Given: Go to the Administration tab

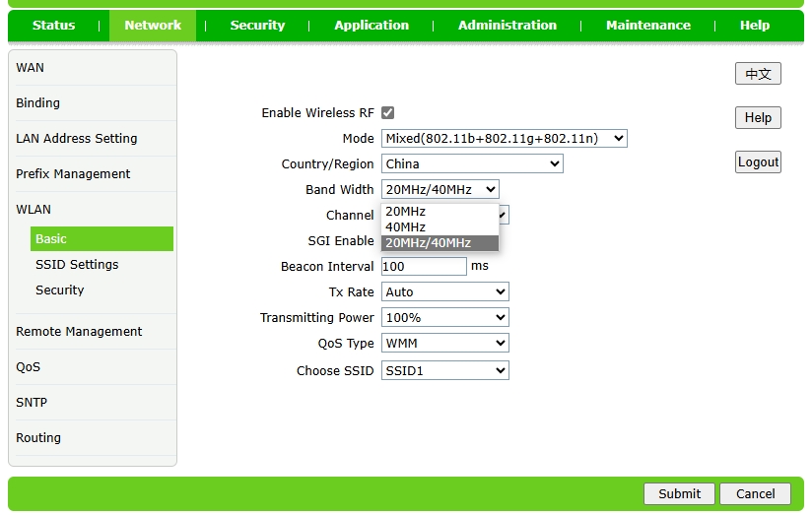Looking at the screenshot, I should [x=507, y=26].
